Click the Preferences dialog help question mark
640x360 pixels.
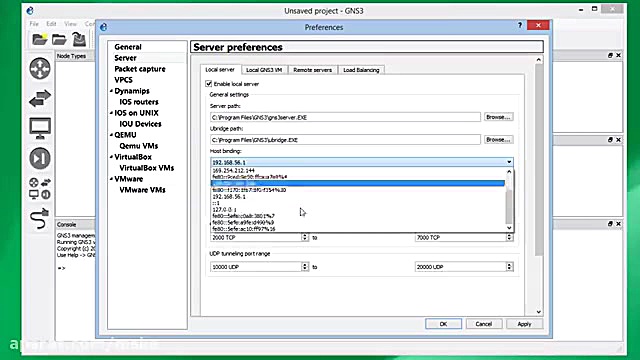pos(520,25)
